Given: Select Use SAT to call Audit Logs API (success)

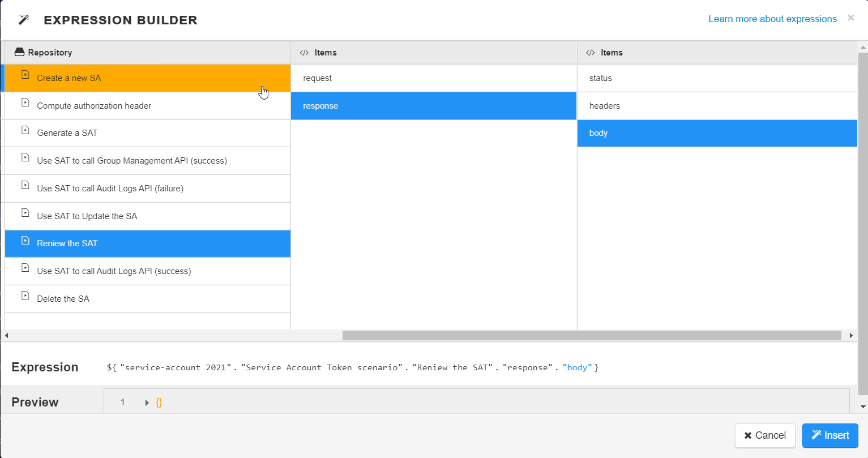Looking at the screenshot, I should click(x=148, y=271).
